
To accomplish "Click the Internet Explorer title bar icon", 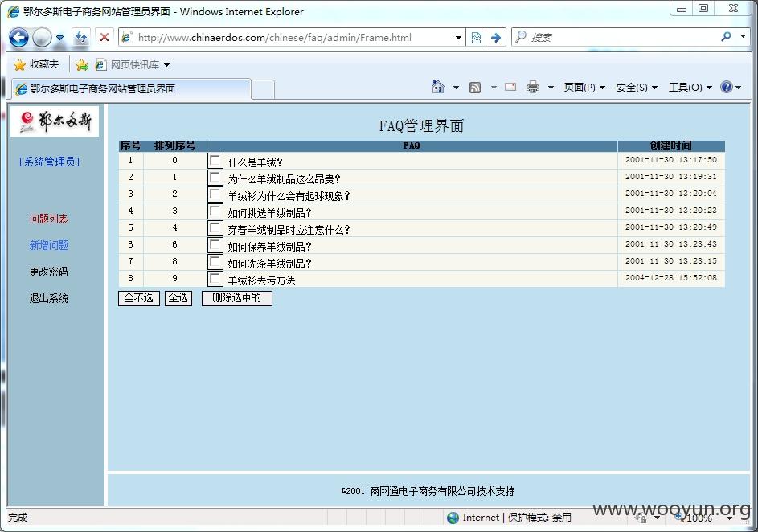I will pos(14,11).
